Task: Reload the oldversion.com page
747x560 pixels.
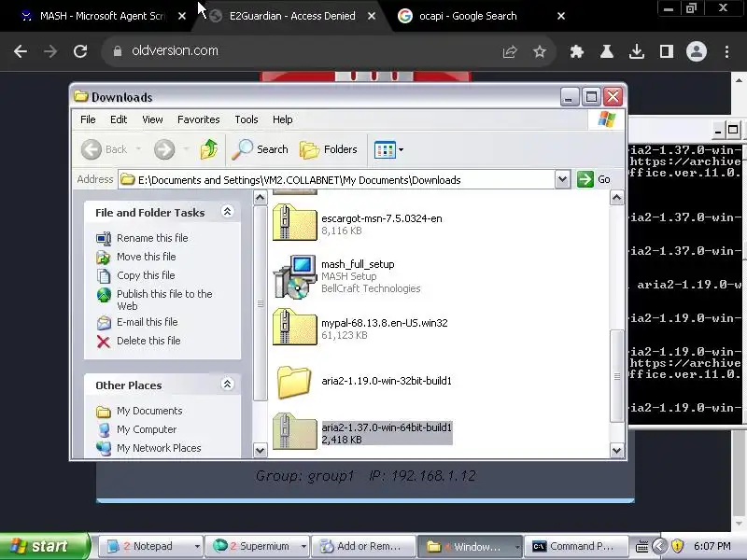Action: pyautogui.click(x=80, y=51)
